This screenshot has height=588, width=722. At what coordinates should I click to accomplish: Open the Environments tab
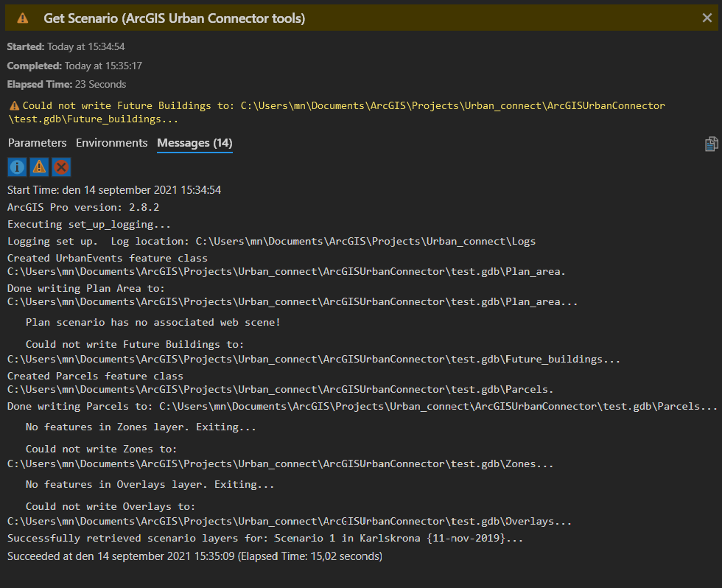click(x=112, y=143)
